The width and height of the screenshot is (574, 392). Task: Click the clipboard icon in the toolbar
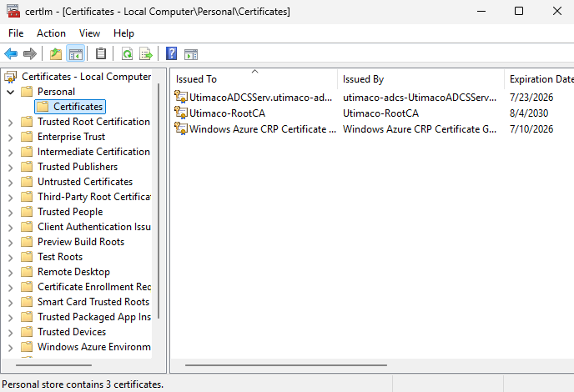click(x=101, y=54)
